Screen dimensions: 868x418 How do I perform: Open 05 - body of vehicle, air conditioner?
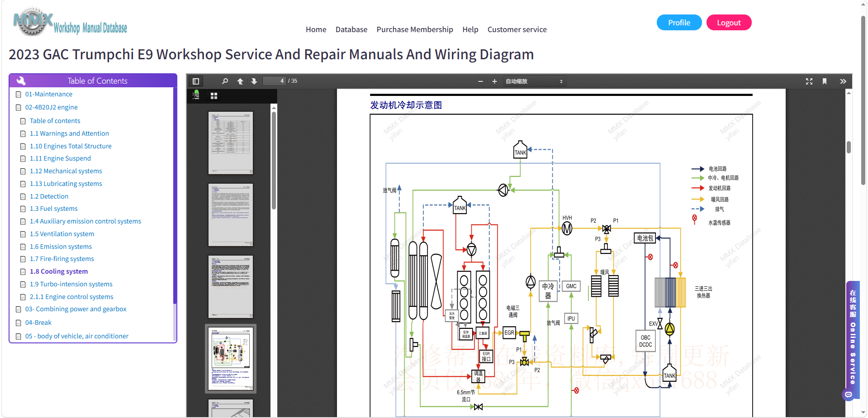(77, 336)
